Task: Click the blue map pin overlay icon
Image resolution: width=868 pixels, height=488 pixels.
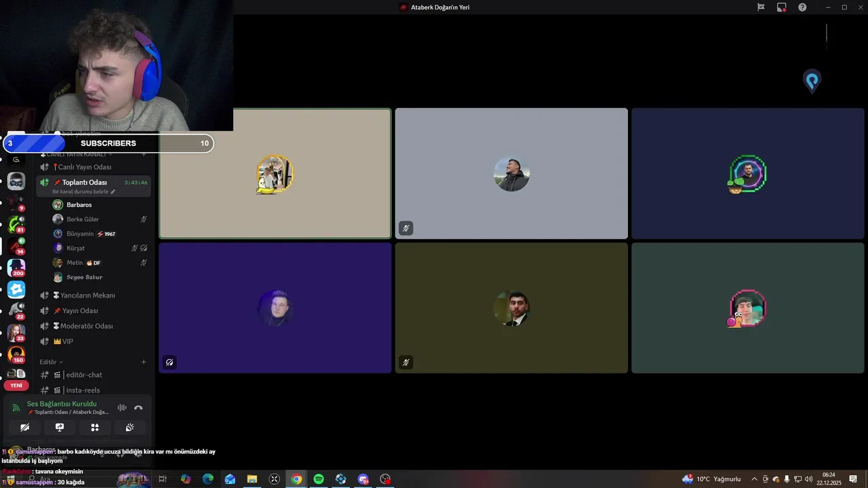Action: [x=812, y=81]
